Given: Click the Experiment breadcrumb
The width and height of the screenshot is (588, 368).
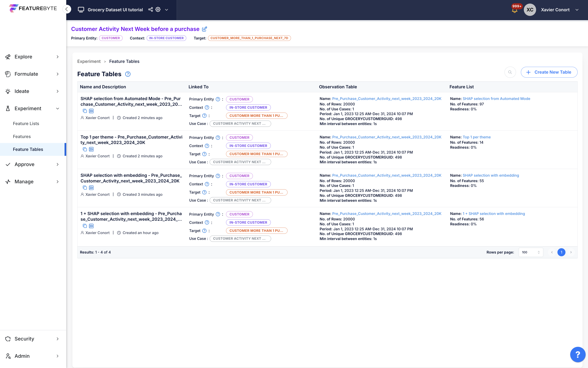Looking at the screenshot, I should coord(89,61).
